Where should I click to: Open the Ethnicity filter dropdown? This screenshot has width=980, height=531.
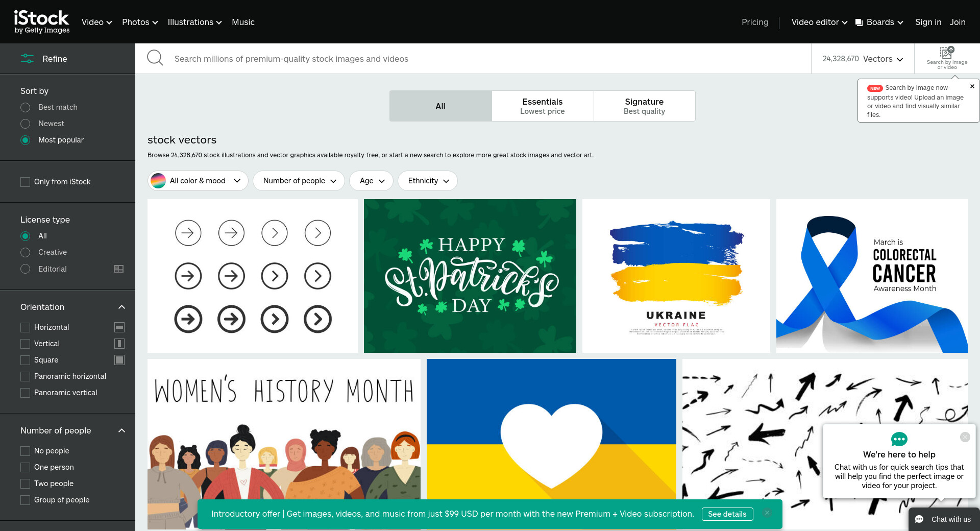(x=428, y=181)
